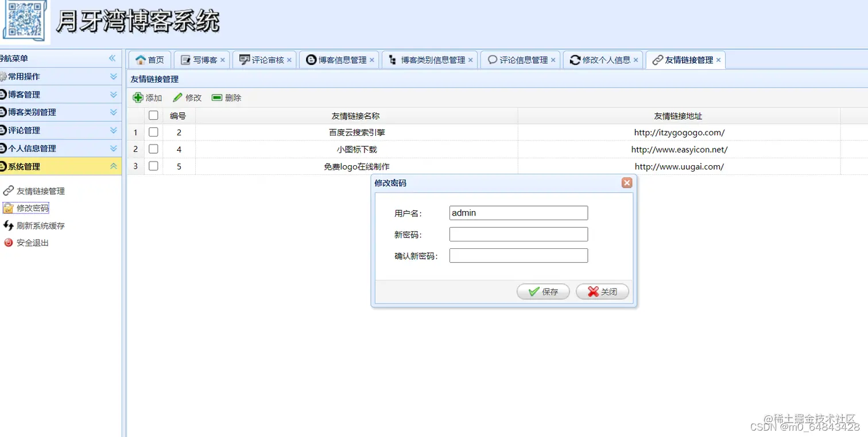868x437 pixels.
Task: Click the red exit icon beside 安全退出
Action: (x=9, y=243)
